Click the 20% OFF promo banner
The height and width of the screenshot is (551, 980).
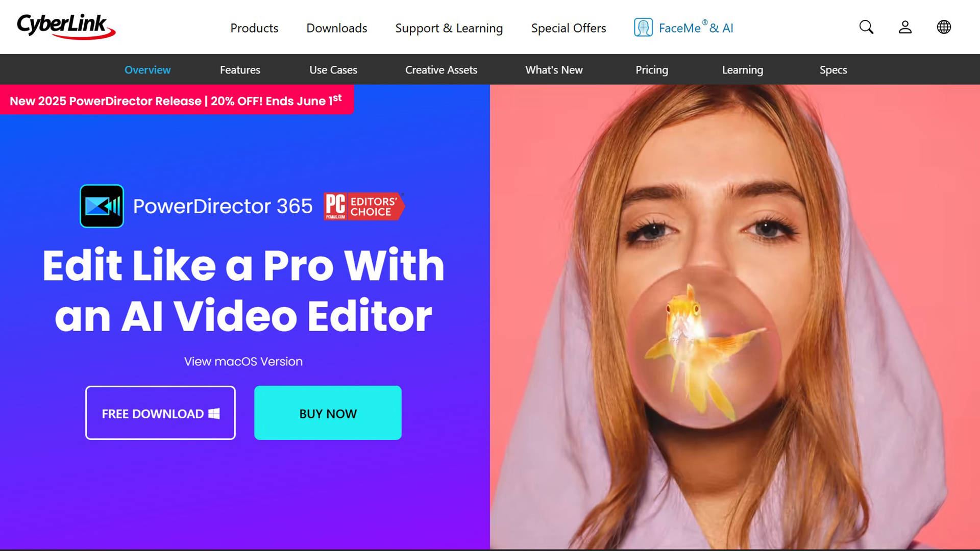click(177, 100)
